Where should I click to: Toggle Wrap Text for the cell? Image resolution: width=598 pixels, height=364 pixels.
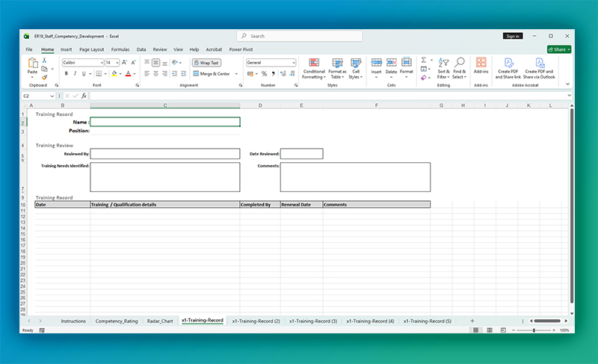(x=206, y=63)
